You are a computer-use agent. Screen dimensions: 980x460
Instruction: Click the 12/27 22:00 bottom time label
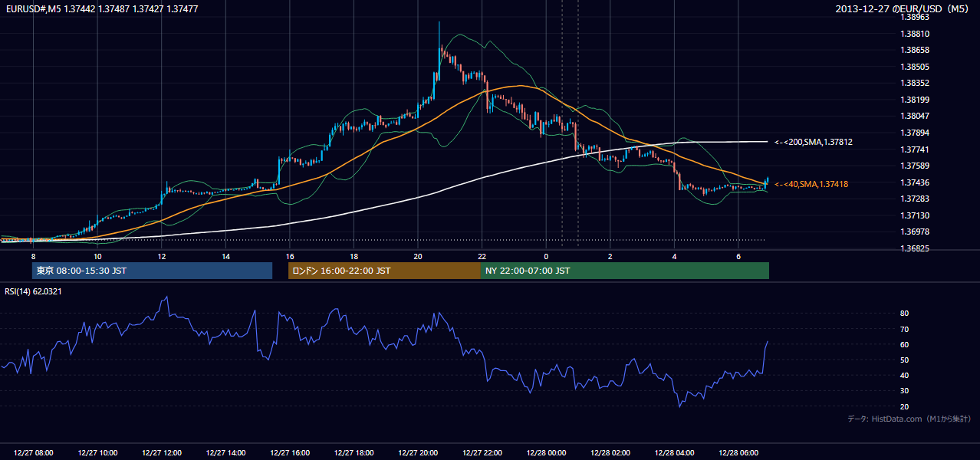[482, 453]
